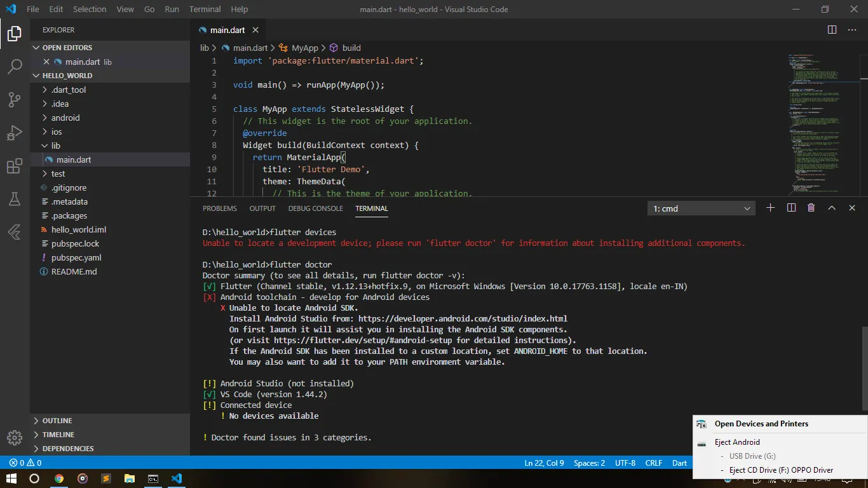Viewport: 868px width, 488px height.
Task: Switch to the DEBUG CONSOLE tab
Action: (x=315, y=208)
